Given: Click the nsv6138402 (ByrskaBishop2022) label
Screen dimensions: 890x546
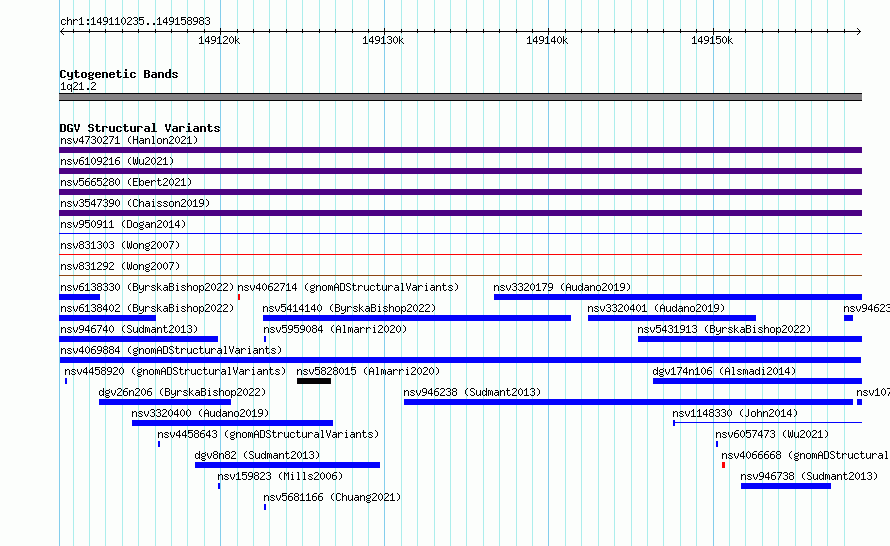Looking at the screenshot, I should click(147, 308).
